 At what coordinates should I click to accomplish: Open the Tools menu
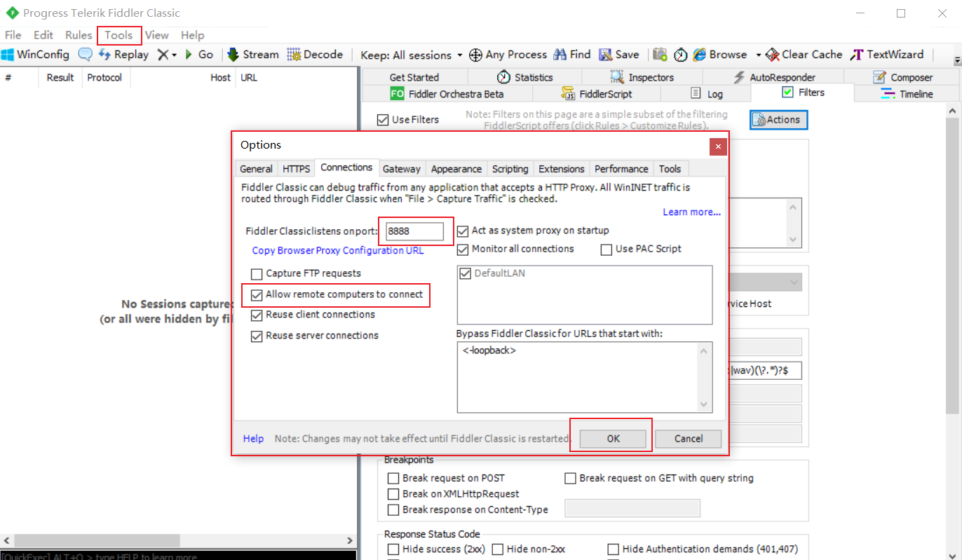tap(119, 35)
